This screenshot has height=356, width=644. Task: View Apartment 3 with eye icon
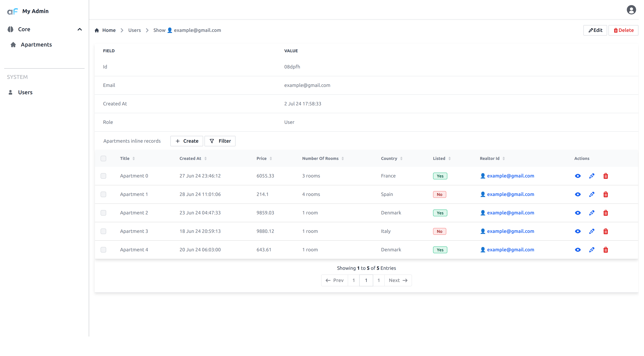(578, 231)
